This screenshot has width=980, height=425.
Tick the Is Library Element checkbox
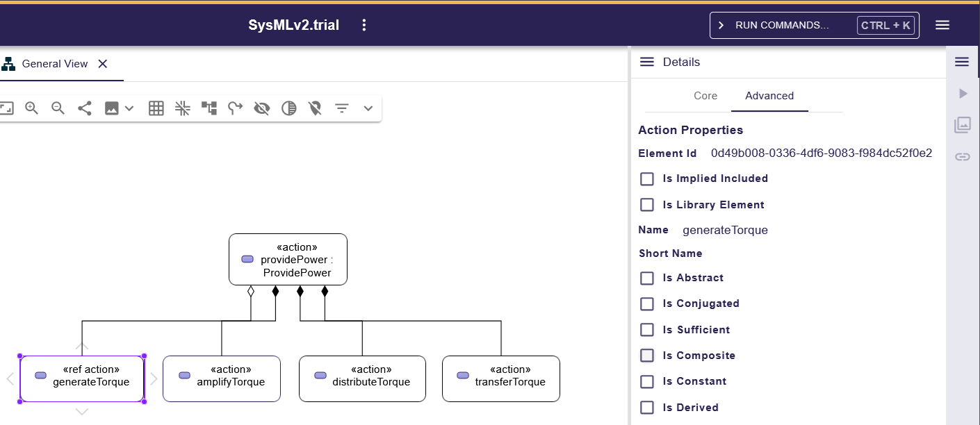(647, 205)
